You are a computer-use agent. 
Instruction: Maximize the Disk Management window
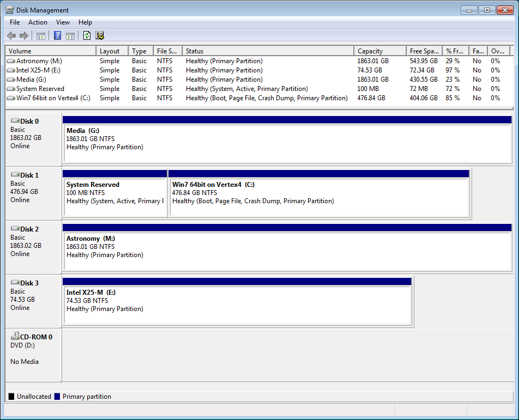487,10
